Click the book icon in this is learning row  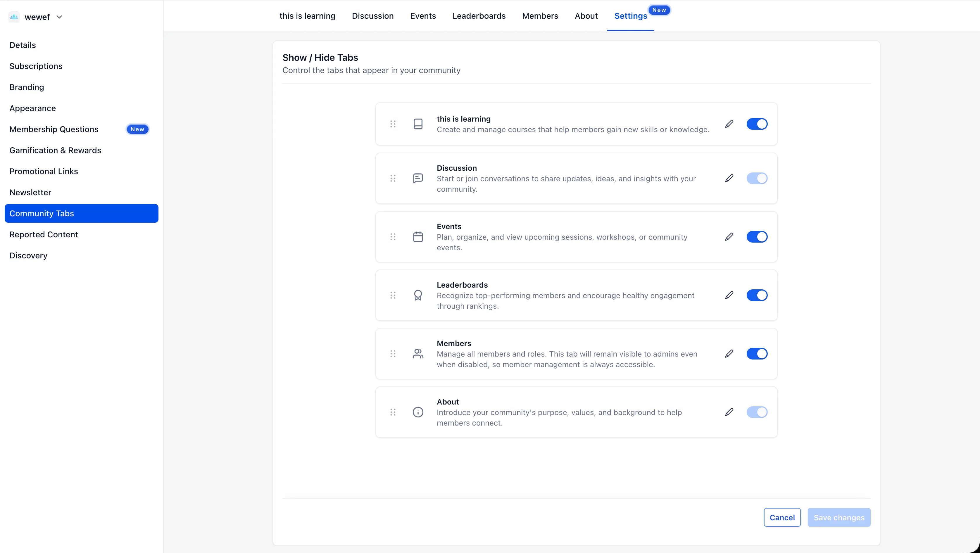tap(418, 124)
